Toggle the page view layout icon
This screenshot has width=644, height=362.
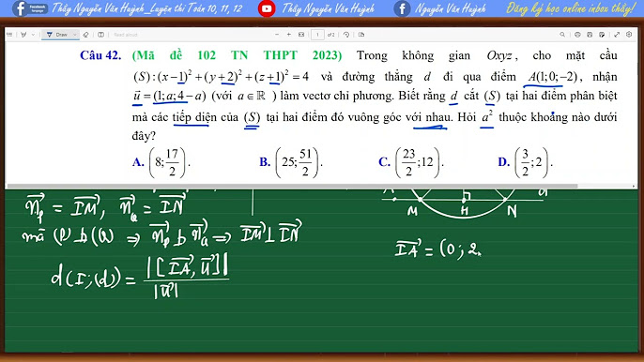[x=101, y=35]
